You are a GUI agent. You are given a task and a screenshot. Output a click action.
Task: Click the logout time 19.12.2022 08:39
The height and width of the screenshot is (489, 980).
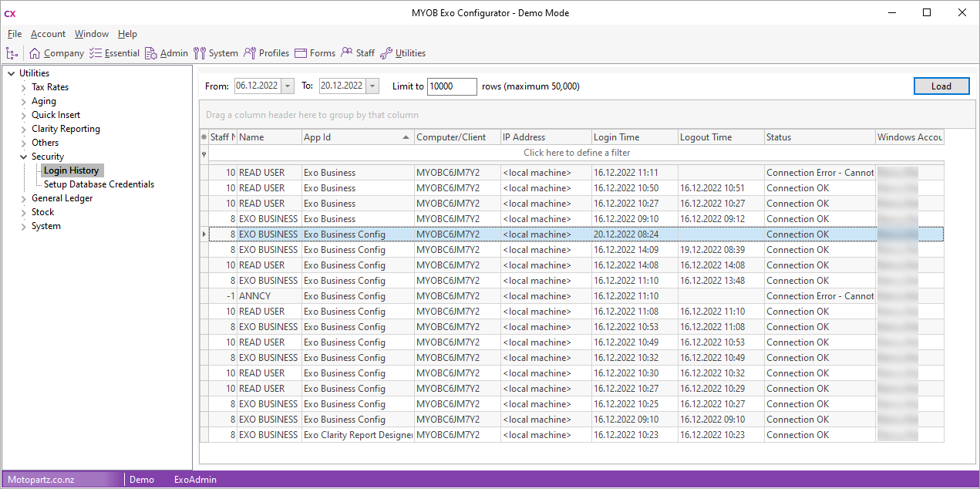pos(721,250)
